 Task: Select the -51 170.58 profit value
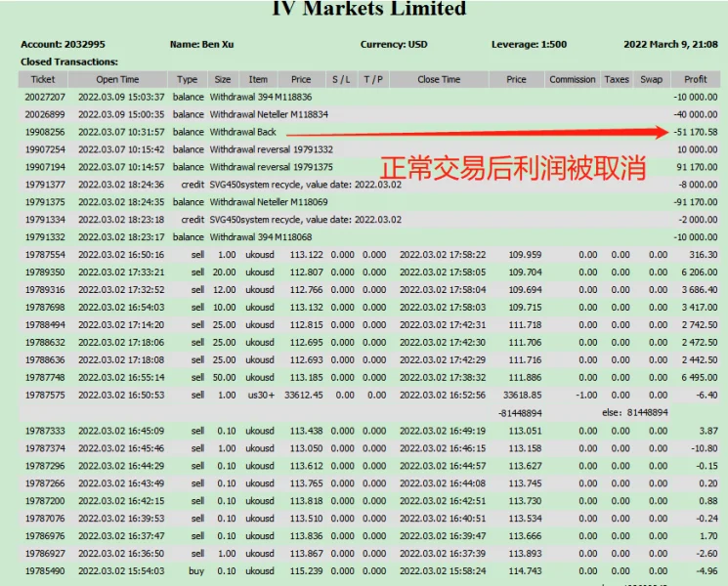pyautogui.click(x=695, y=133)
